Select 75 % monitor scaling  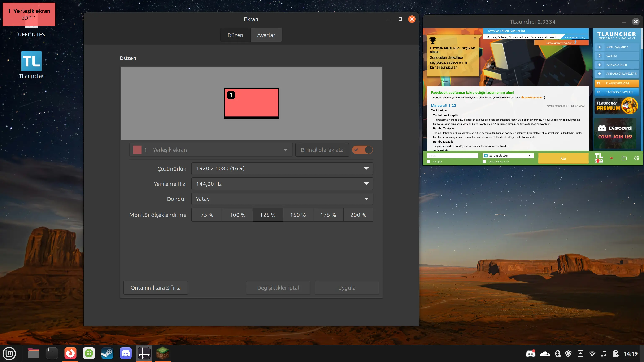coord(207,215)
